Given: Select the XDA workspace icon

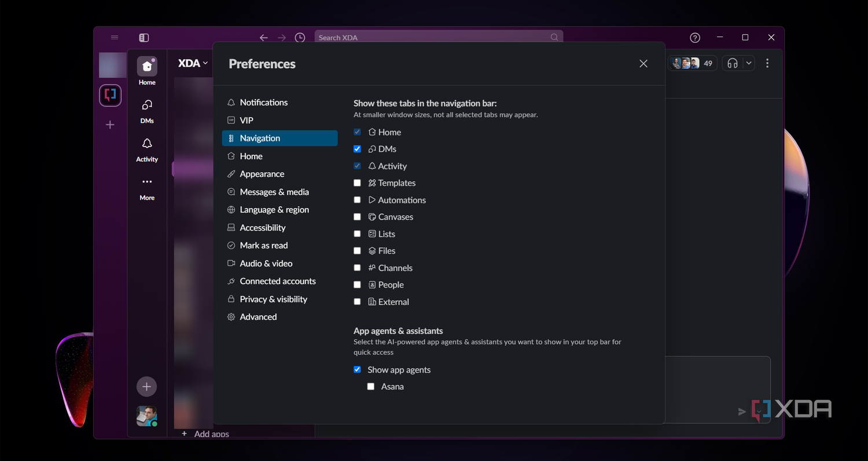Looking at the screenshot, I should pos(110,96).
